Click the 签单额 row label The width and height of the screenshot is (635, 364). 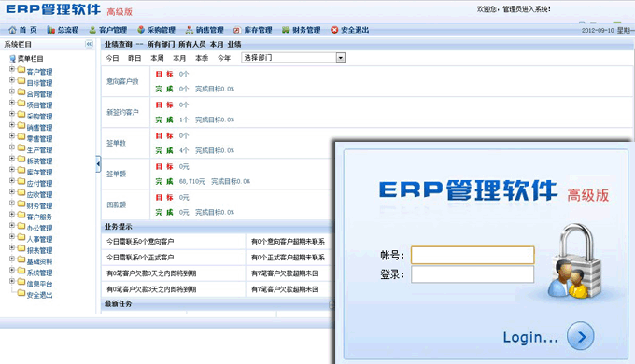116,174
